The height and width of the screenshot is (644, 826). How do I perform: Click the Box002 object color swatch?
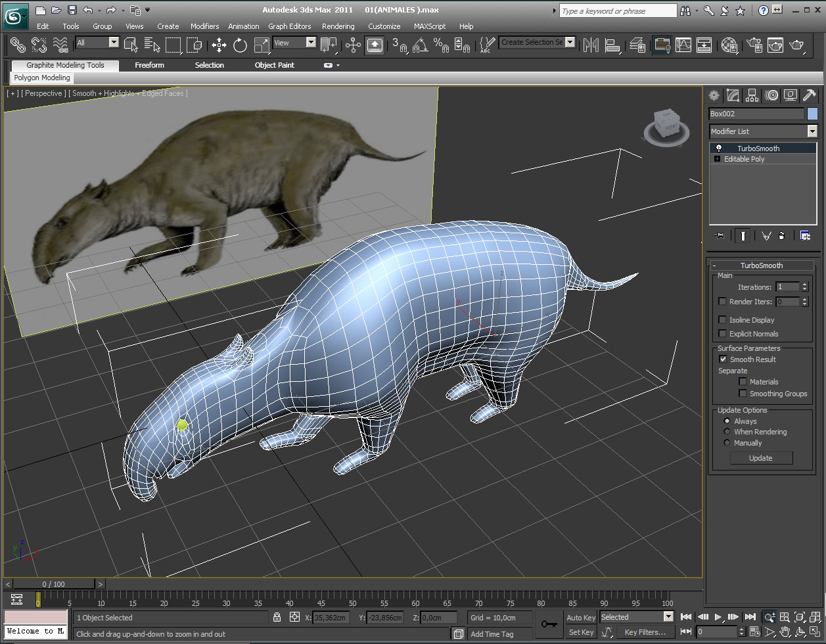[x=812, y=114]
